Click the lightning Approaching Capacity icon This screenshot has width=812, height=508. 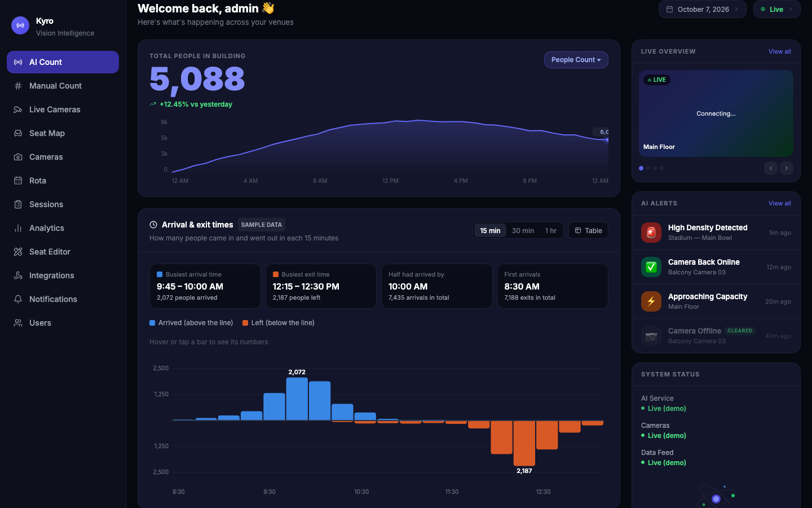[x=651, y=301]
